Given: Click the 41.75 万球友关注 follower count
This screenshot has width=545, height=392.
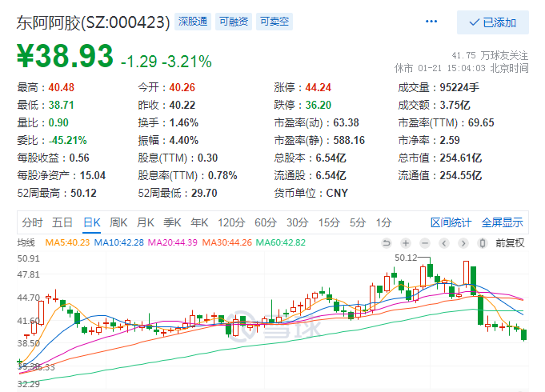Looking at the screenshot, I should coord(490,56).
